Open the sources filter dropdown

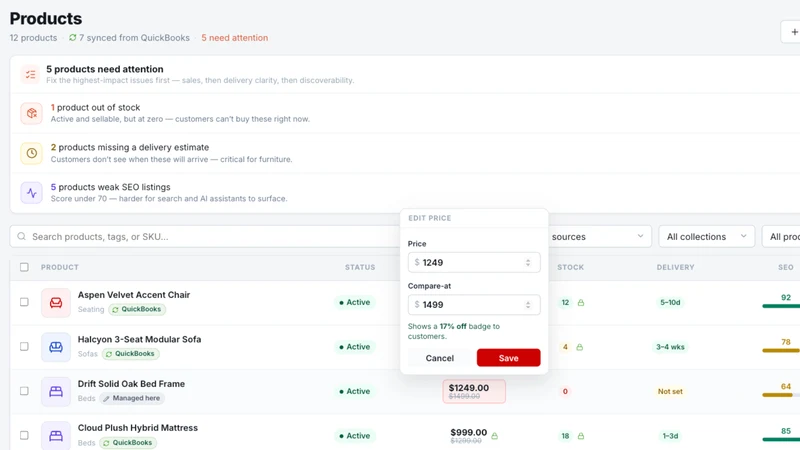coord(599,237)
